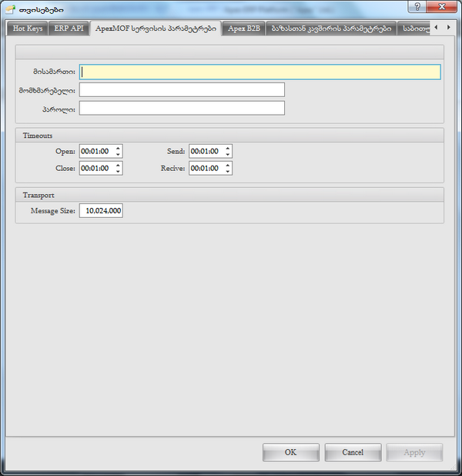Click the Message Size input box

coord(101,210)
